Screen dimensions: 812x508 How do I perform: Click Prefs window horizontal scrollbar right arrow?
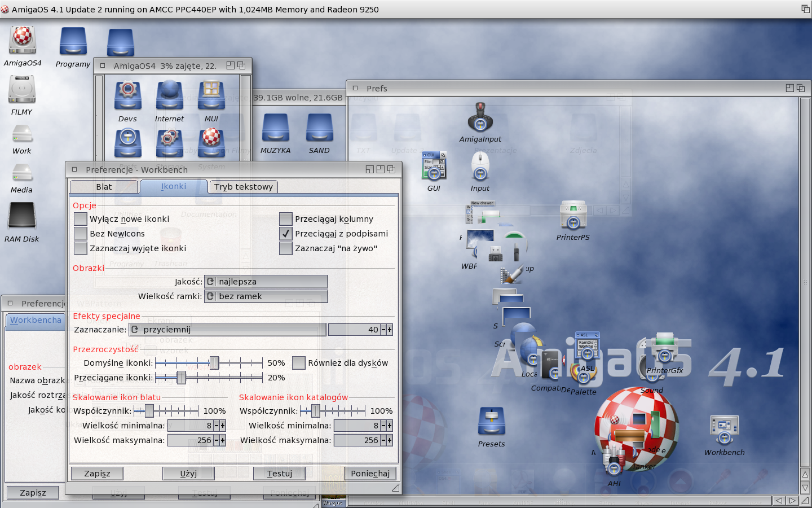click(792, 501)
